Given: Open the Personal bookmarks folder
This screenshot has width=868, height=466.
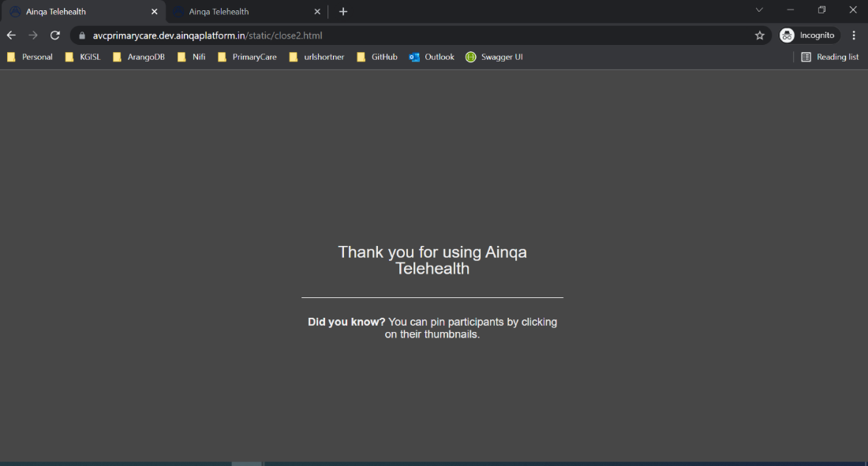Looking at the screenshot, I should (x=30, y=57).
